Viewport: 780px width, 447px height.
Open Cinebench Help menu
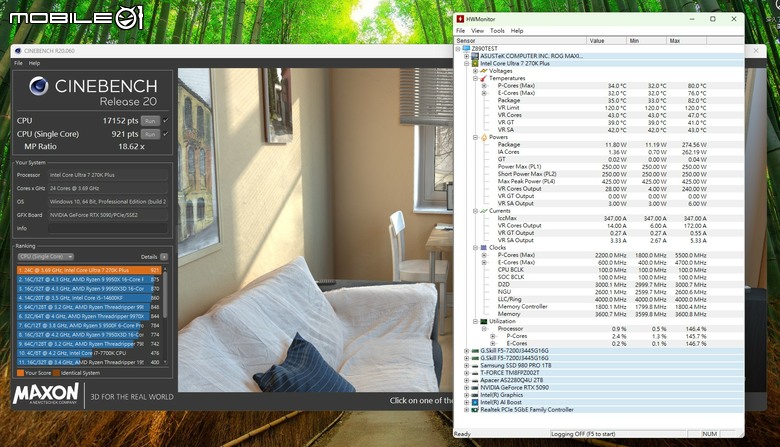pyautogui.click(x=34, y=63)
